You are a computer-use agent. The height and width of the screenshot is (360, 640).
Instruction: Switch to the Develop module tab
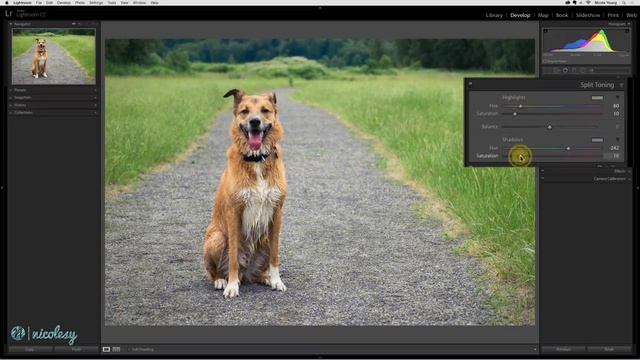[520, 15]
